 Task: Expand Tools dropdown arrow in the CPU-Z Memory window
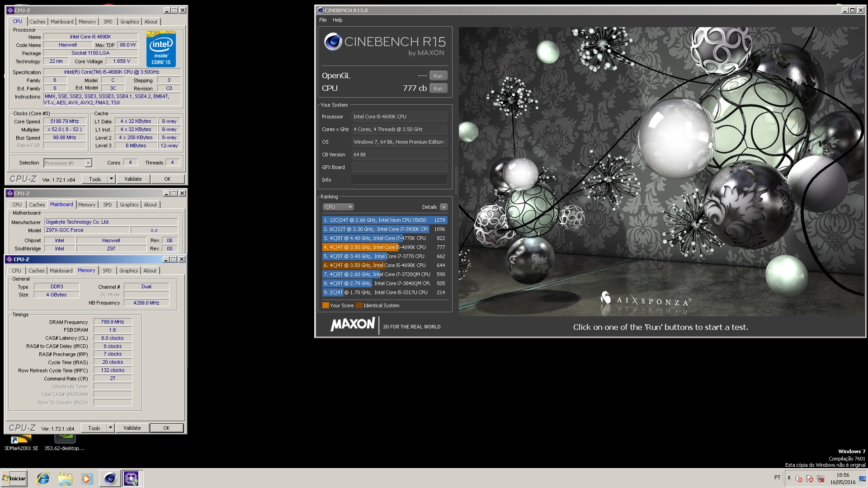click(x=110, y=428)
